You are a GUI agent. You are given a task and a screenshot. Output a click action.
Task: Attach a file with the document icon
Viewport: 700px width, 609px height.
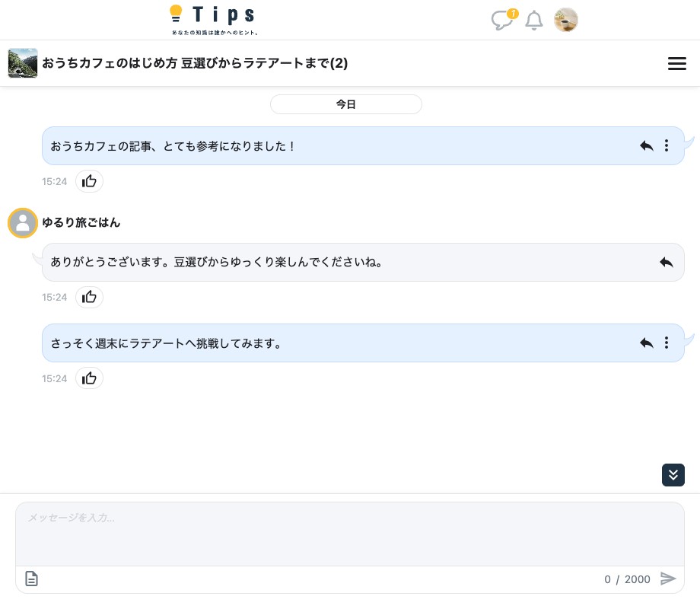(x=31, y=579)
